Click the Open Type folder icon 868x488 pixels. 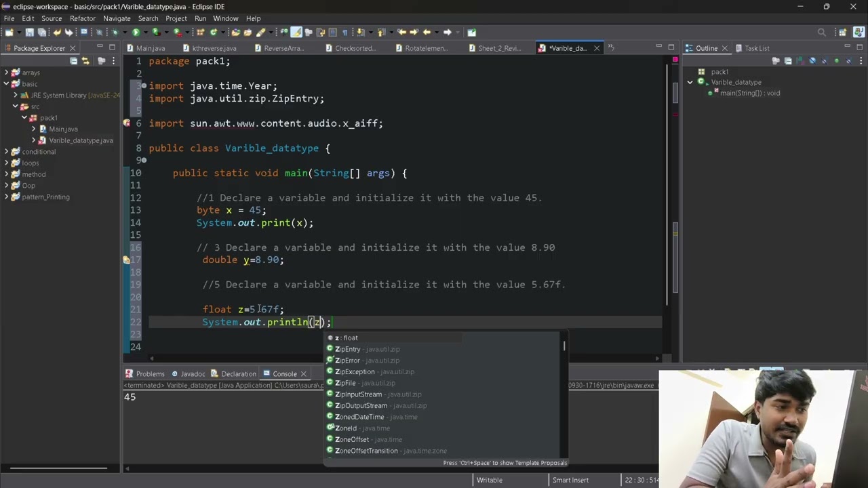coord(236,32)
